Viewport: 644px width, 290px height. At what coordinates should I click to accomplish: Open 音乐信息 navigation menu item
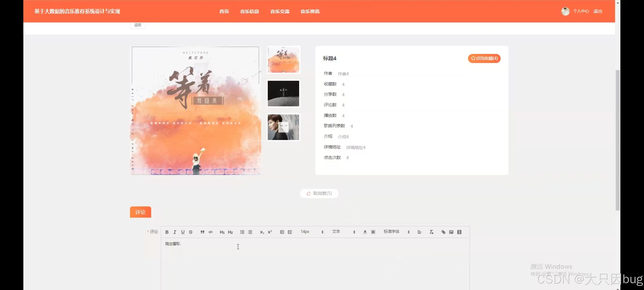click(x=250, y=11)
